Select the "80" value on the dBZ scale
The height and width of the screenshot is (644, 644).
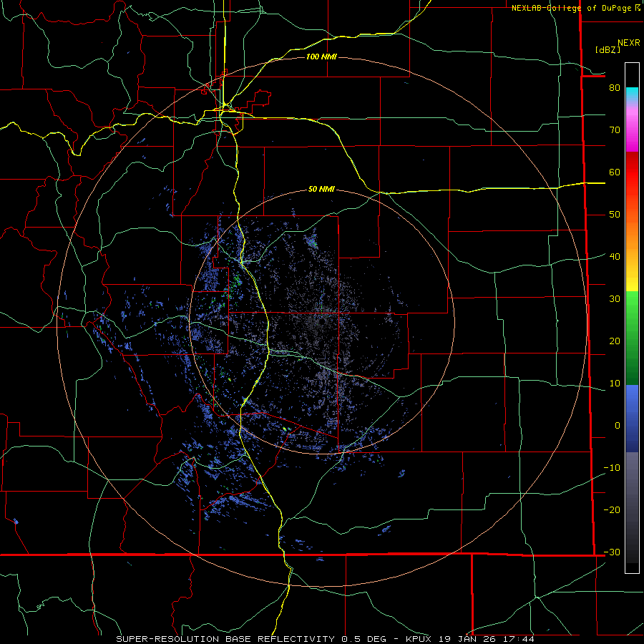click(615, 88)
